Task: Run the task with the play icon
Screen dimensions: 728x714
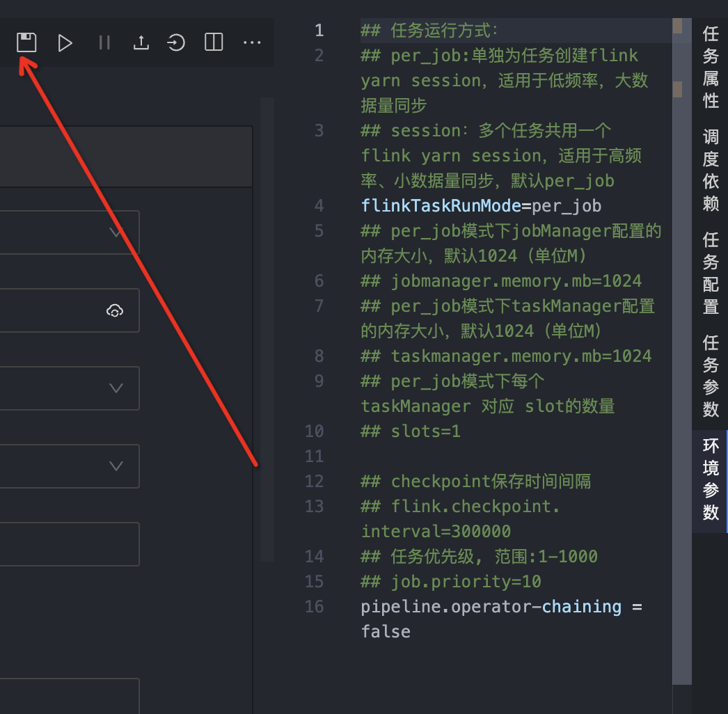Action: click(x=65, y=42)
